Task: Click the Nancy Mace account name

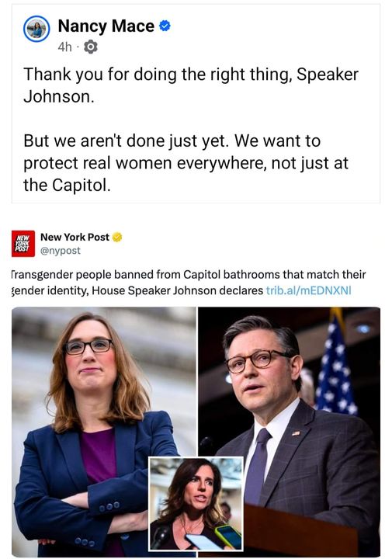Action: tap(106, 26)
